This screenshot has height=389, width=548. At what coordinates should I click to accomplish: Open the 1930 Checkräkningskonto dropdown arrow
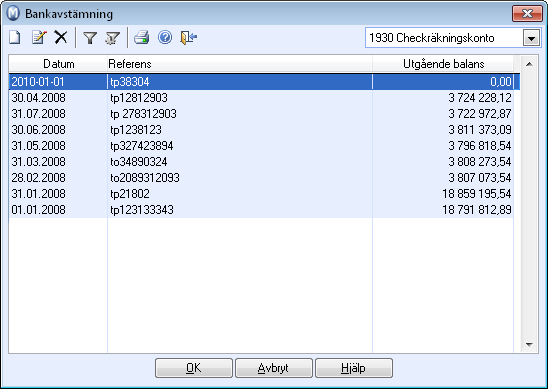(531, 38)
